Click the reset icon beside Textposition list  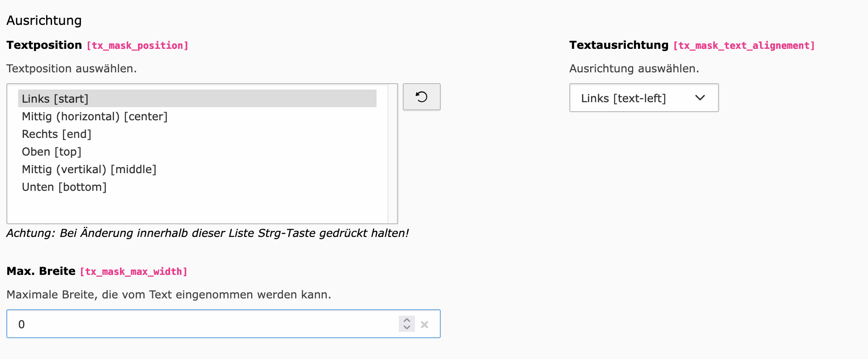coord(421,97)
